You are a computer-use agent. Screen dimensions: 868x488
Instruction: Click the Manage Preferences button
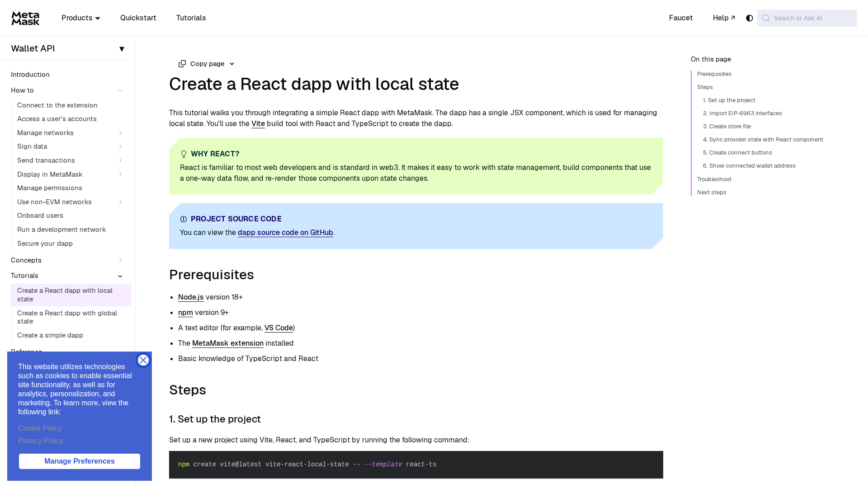(80, 461)
